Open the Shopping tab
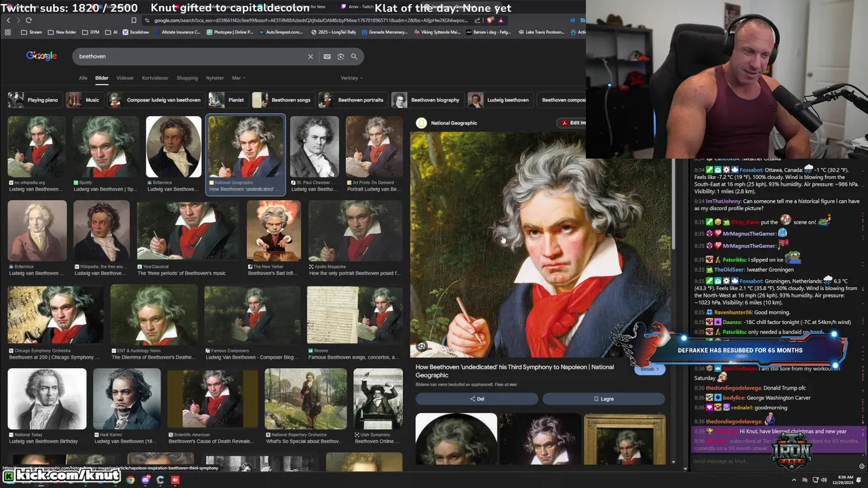The height and width of the screenshot is (488, 868). [x=187, y=78]
